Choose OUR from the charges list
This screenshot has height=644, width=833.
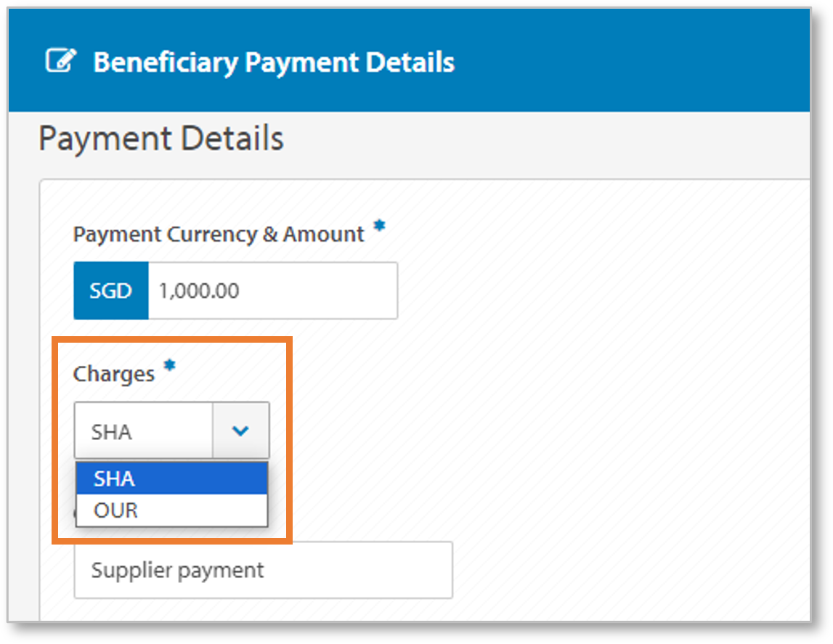tap(171, 510)
